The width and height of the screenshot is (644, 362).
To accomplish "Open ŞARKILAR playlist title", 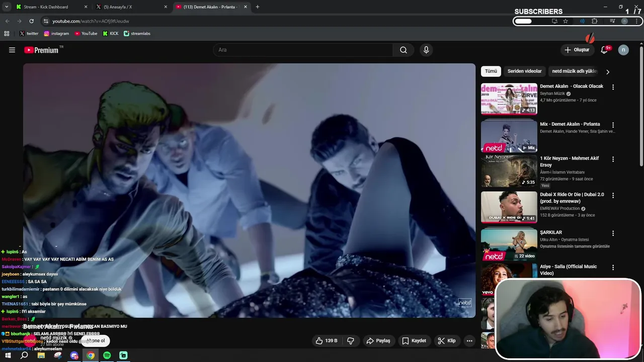I will (x=551, y=232).
